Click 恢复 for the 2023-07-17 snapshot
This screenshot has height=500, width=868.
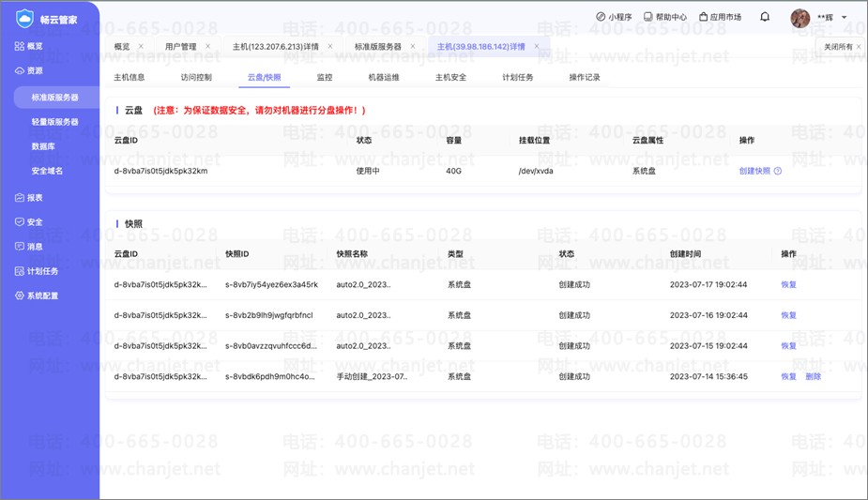(788, 284)
